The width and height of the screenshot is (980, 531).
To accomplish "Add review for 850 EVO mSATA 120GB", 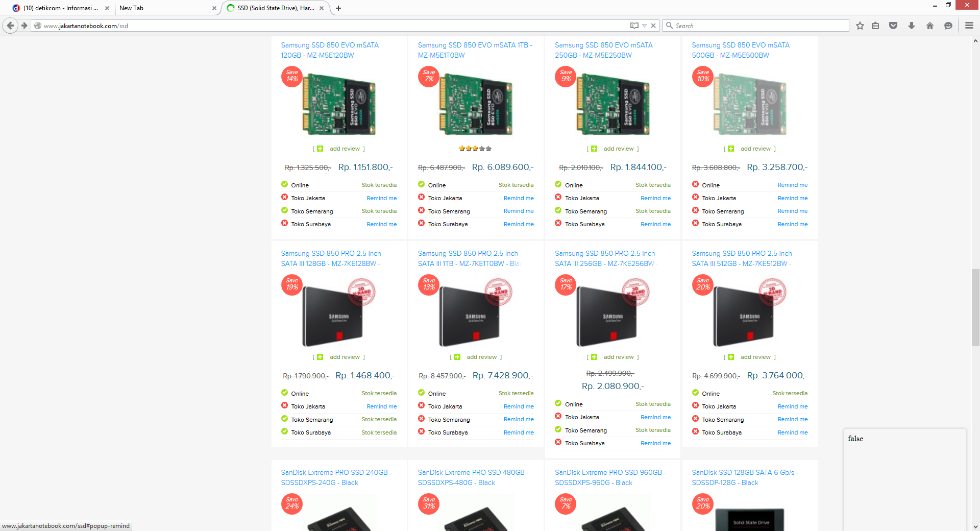I will click(x=339, y=149).
